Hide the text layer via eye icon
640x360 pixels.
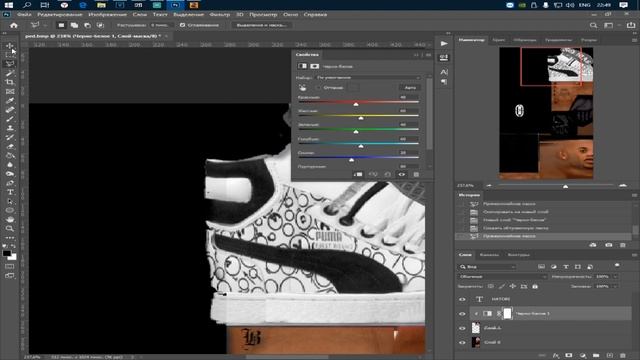click(x=462, y=299)
